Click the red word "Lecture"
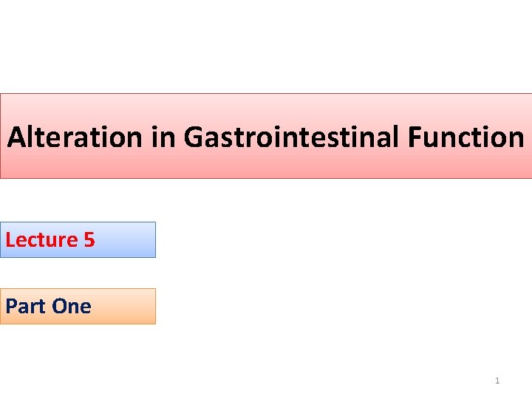This screenshot has height=399, width=532. (41, 239)
